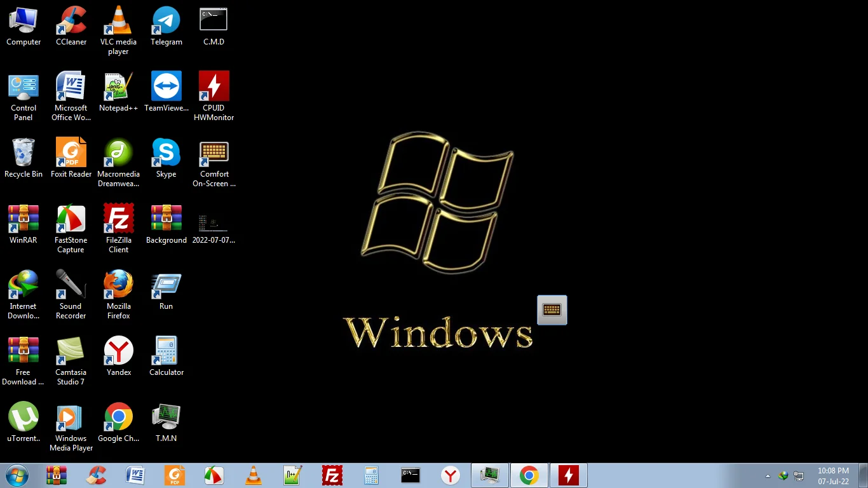This screenshot has height=488, width=868.
Task: Select the Camtasia Studio 7 desktop icon
Action: (x=71, y=351)
